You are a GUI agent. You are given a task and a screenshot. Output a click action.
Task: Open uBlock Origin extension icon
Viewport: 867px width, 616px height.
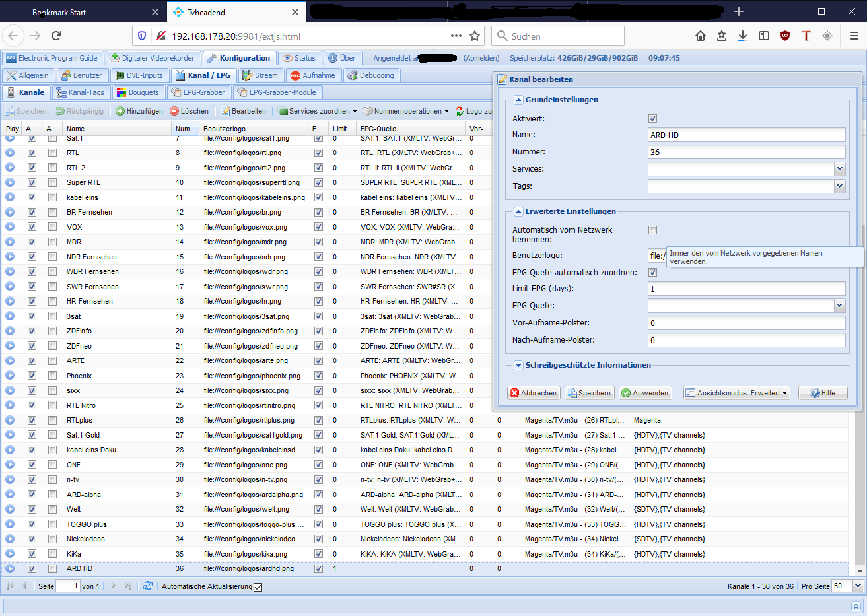click(785, 36)
